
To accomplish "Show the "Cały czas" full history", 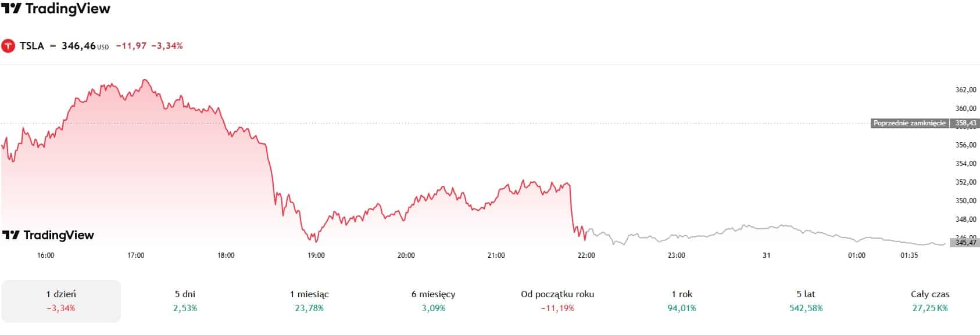I will [930, 301].
